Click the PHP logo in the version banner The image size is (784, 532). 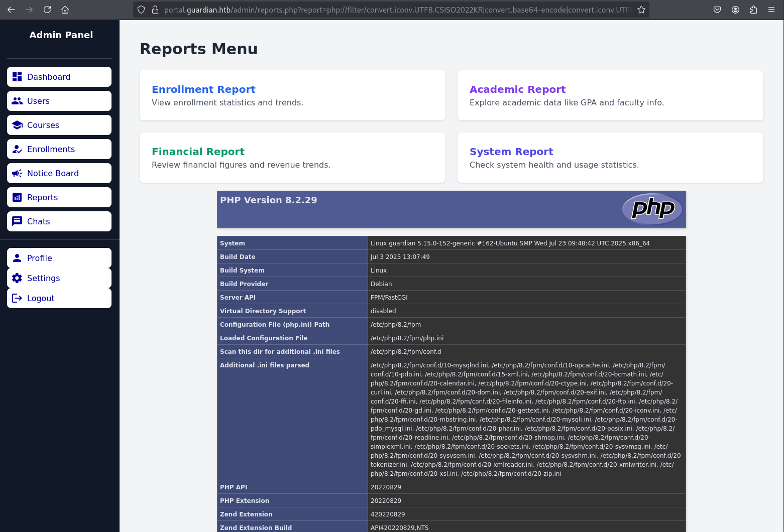coord(652,208)
